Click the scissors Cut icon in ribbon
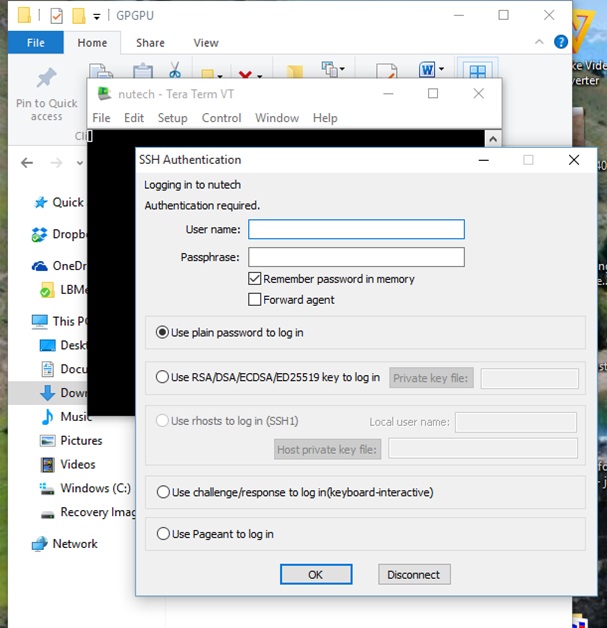 click(x=175, y=70)
